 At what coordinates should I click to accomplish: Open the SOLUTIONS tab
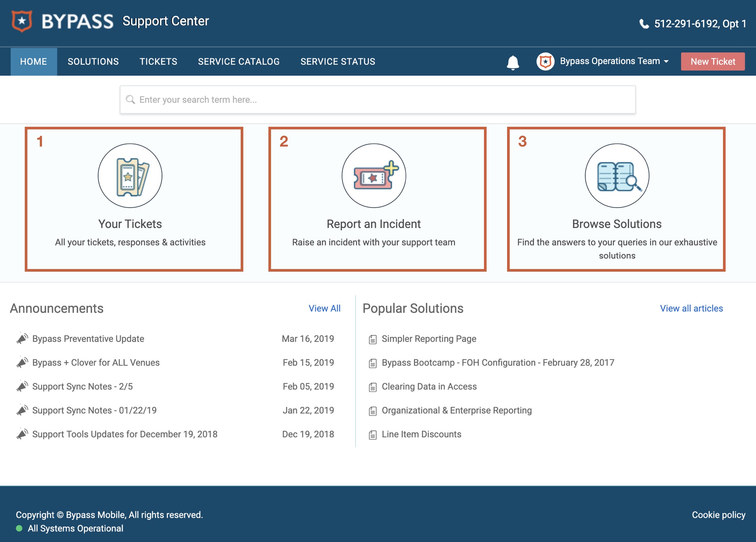click(93, 62)
